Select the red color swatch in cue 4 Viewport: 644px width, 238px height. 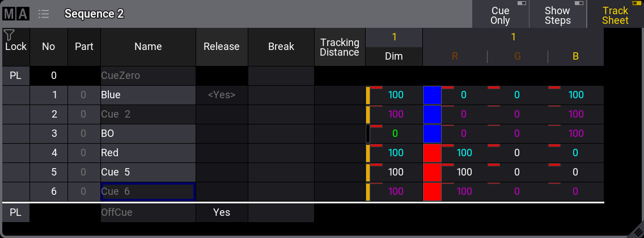[432, 153]
